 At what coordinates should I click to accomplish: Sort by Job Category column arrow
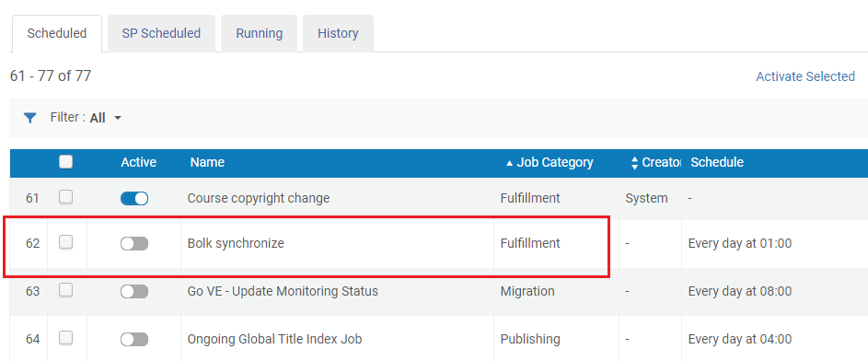[x=509, y=163]
